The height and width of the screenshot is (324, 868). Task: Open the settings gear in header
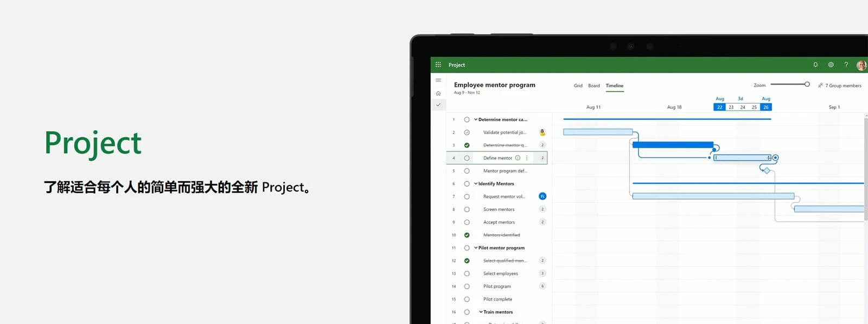click(831, 65)
